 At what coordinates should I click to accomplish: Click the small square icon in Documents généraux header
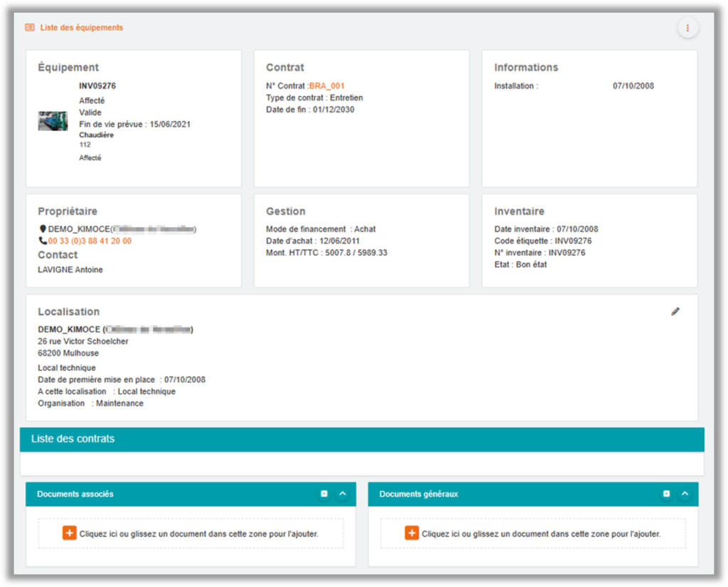[666, 494]
